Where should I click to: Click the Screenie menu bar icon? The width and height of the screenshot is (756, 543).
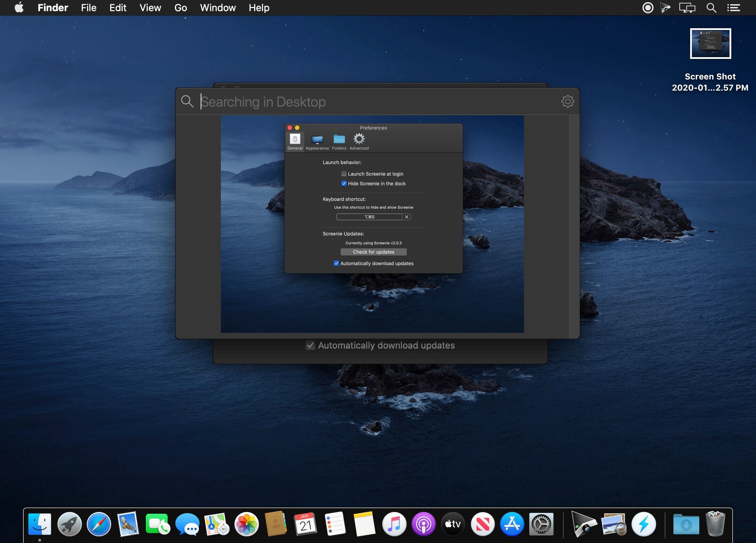tap(665, 8)
